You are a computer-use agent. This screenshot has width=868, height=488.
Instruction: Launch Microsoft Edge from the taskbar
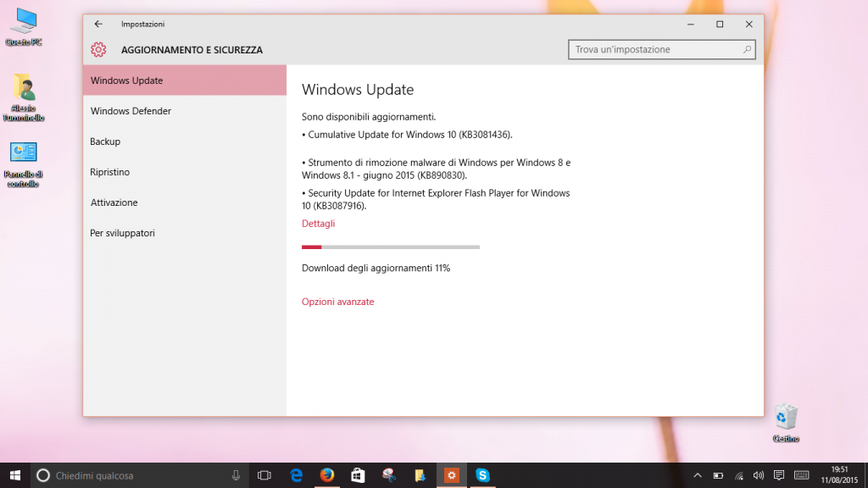click(296, 475)
